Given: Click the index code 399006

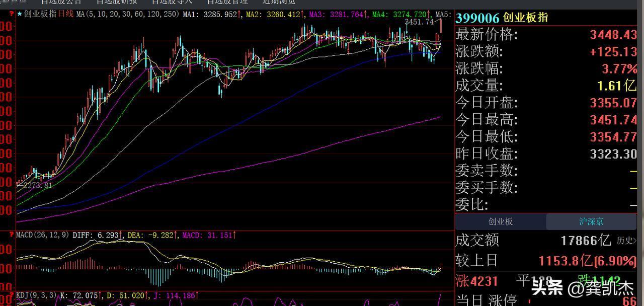Looking at the screenshot, I should pos(477,18).
